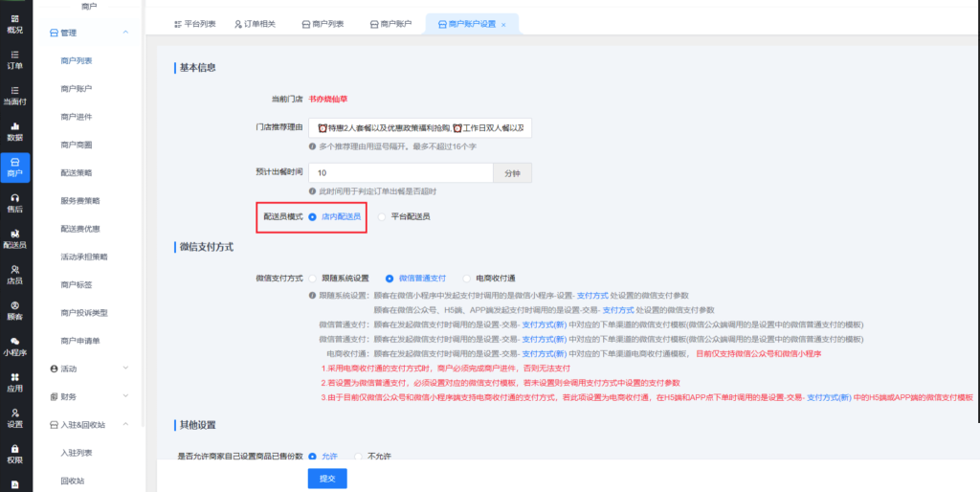Screen dimensions: 980x492
Task: Click the 顾客 customers sidebar icon
Action: click(x=15, y=309)
